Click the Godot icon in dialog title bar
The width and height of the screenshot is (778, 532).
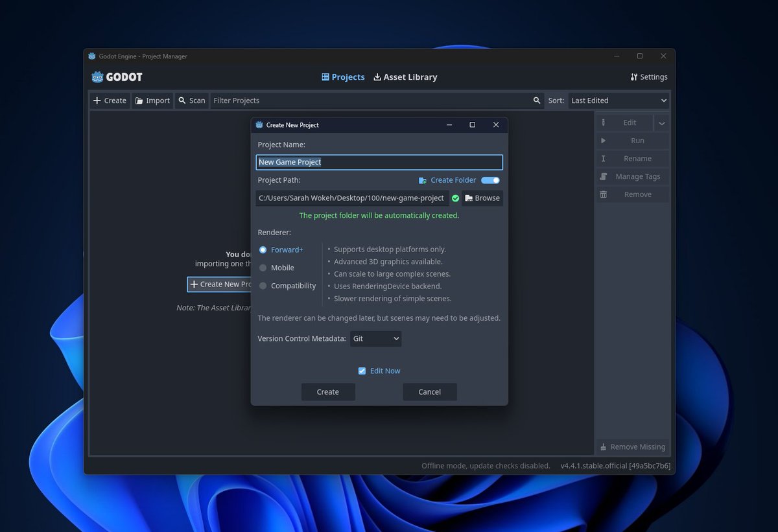[259, 125]
